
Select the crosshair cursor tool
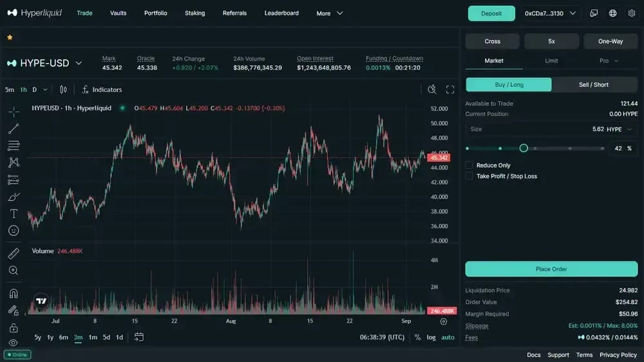(14, 112)
